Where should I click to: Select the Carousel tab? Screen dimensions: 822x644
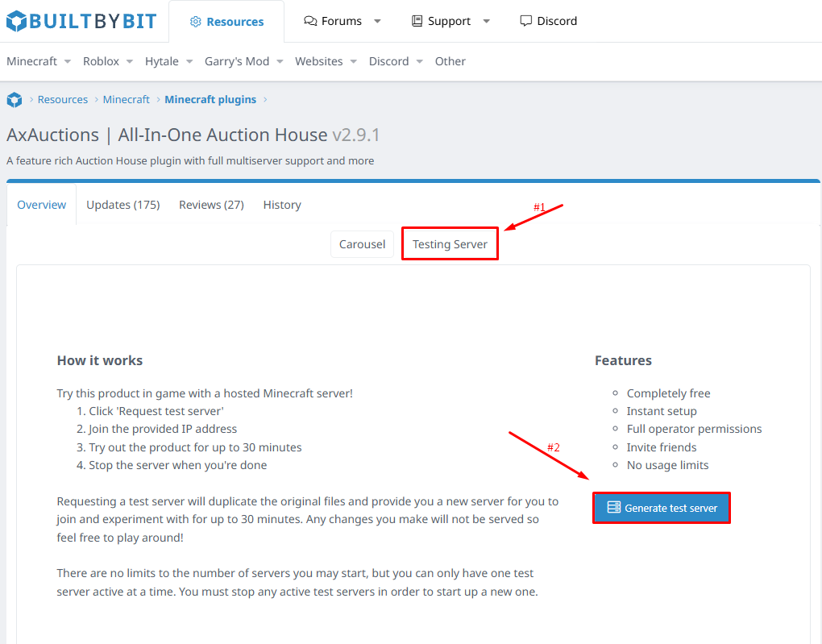[x=363, y=244]
